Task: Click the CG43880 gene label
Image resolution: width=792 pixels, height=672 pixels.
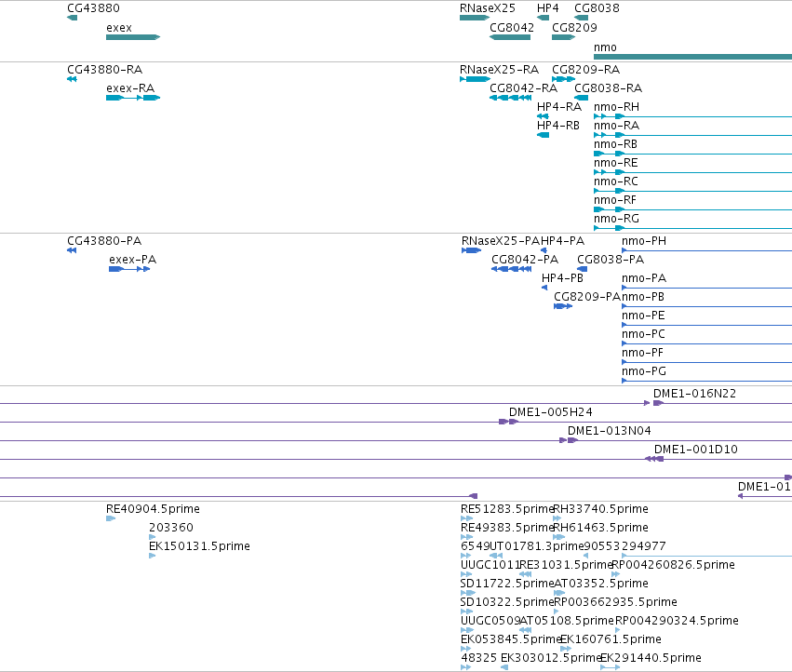Action: click(93, 8)
